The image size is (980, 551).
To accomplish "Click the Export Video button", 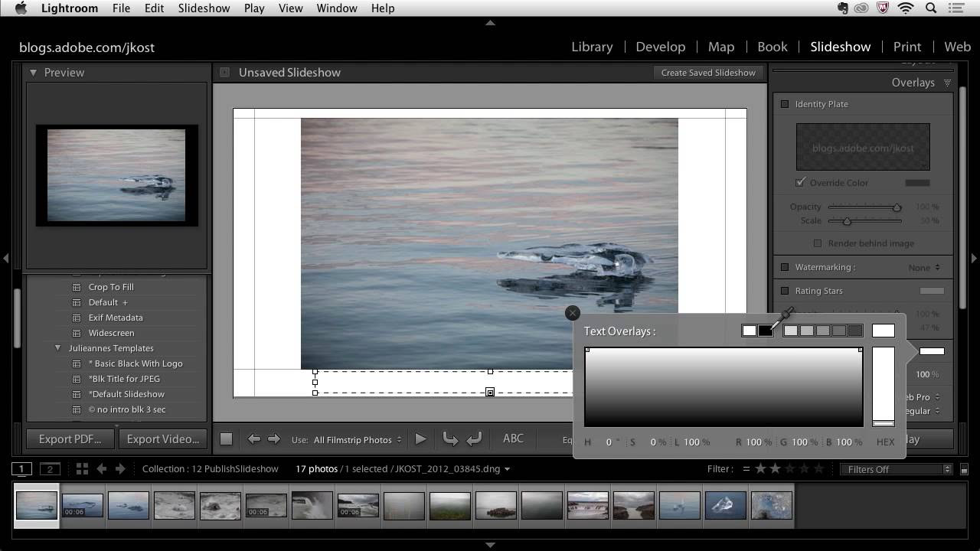I will 163,439.
